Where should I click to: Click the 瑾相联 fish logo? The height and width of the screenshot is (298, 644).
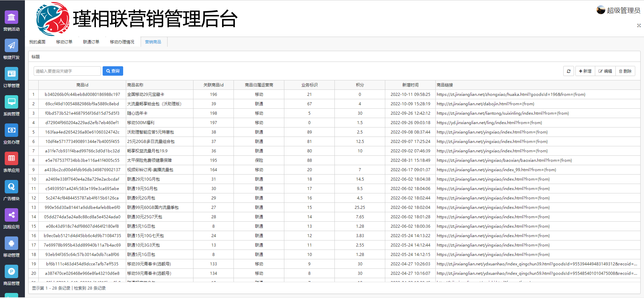(x=52, y=19)
